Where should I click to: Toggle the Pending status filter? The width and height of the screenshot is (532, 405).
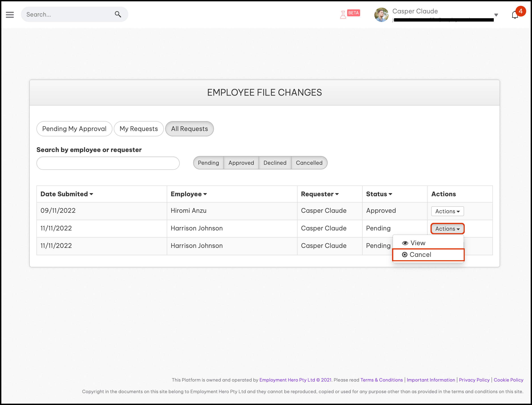coord(208,163)
